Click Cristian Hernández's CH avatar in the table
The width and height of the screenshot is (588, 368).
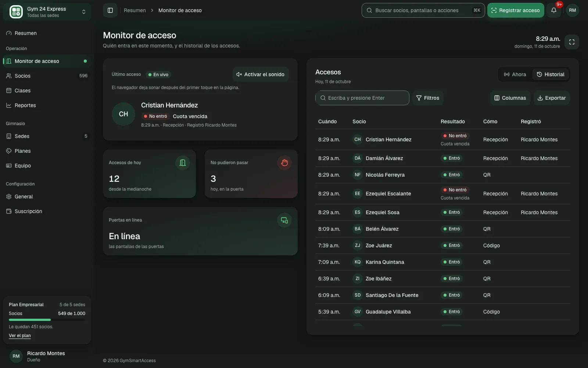[x=358, y=139]
